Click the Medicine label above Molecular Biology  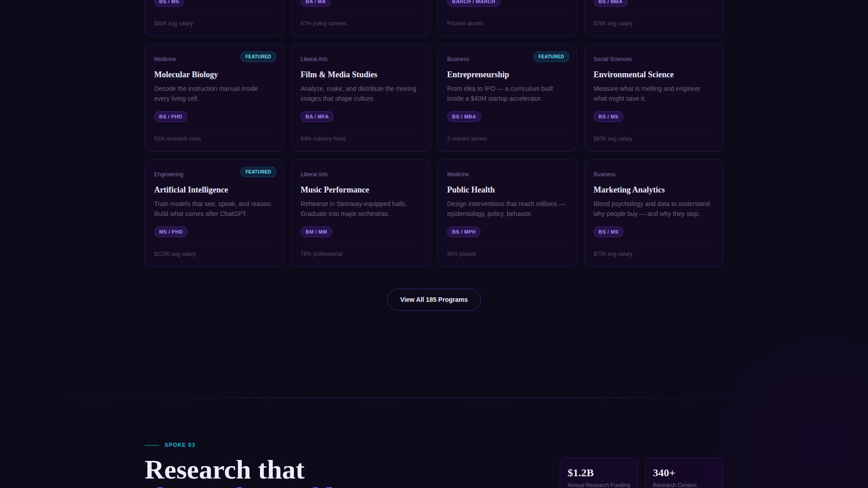(x=165, y=59)
